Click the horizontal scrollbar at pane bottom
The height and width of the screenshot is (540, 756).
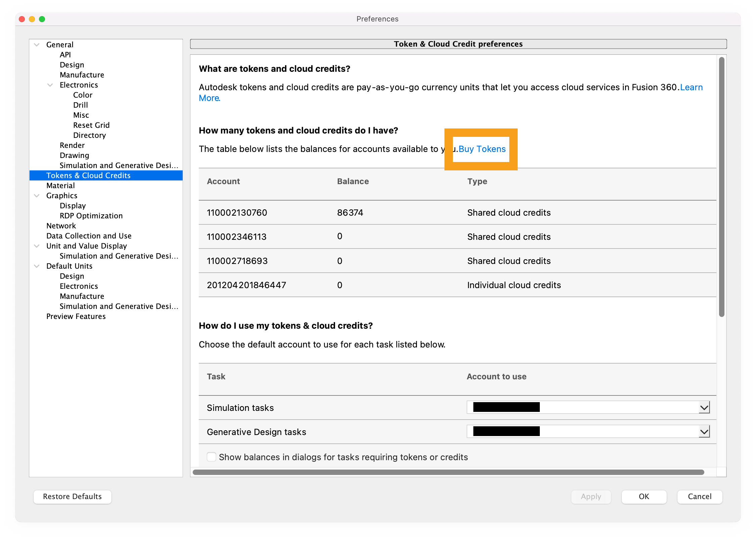pos(448,472)
